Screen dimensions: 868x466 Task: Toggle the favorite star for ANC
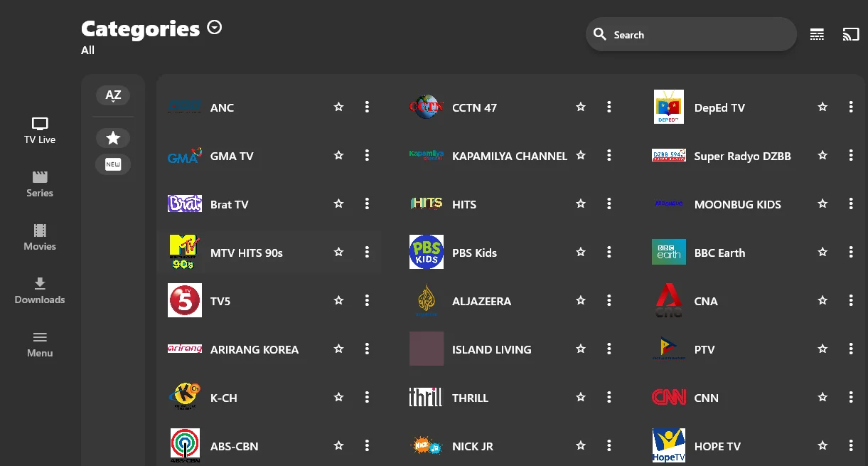point(339,107)
